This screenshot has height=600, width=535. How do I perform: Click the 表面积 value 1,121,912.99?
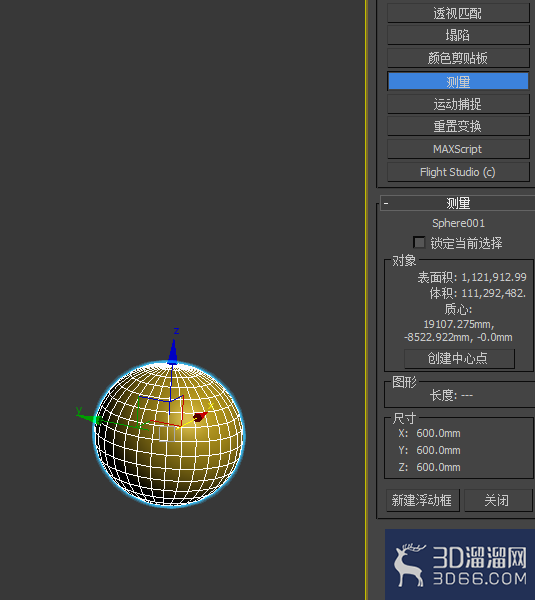click(494, 277)
